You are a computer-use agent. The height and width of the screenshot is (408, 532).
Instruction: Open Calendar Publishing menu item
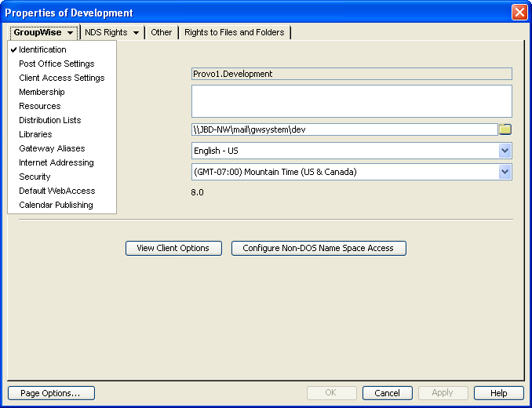click(56, 206)
